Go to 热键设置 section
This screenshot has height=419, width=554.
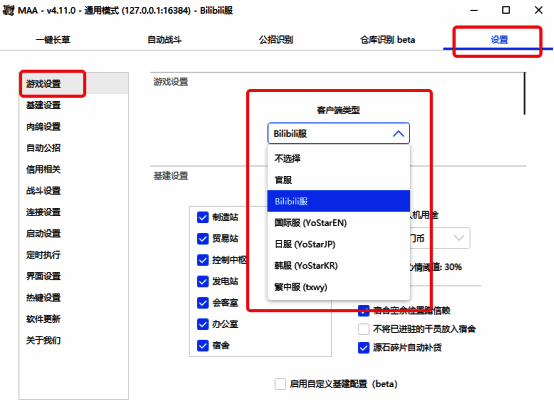tap(73, 297)
